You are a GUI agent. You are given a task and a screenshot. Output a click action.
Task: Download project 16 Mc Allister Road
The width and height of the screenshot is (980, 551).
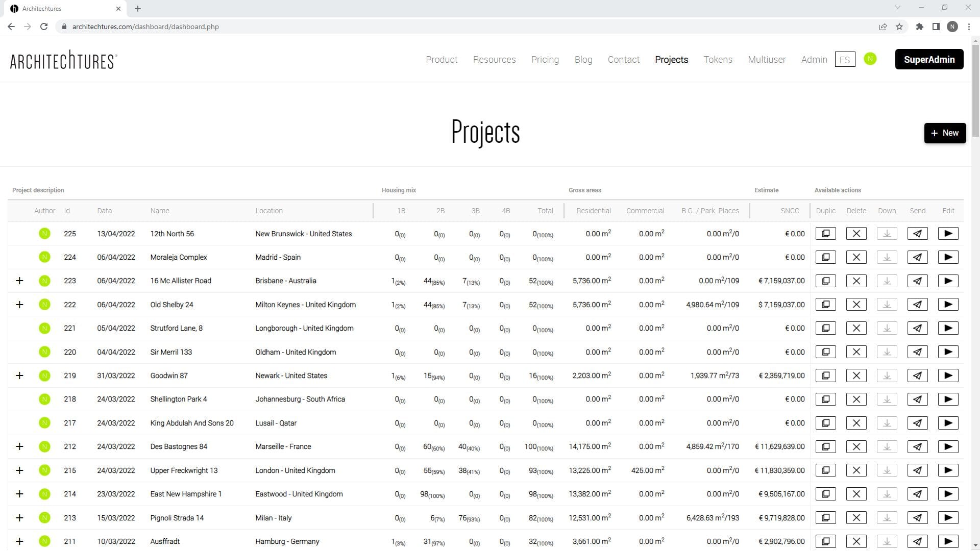coord(887,281)
